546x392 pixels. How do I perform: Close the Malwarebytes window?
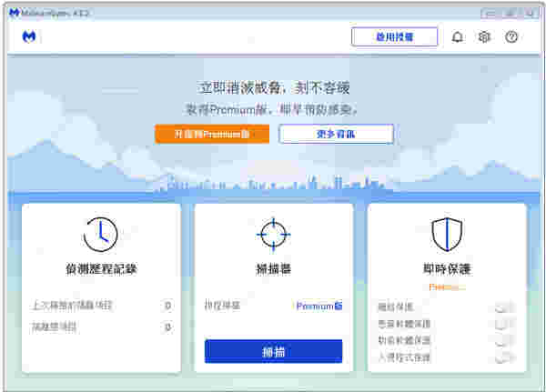[530, 14]
